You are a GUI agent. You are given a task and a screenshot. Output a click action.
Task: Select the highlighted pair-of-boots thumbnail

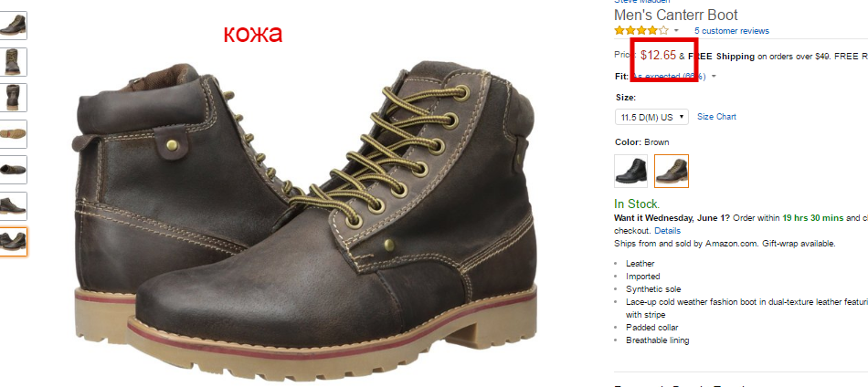(x=14, y=242)
